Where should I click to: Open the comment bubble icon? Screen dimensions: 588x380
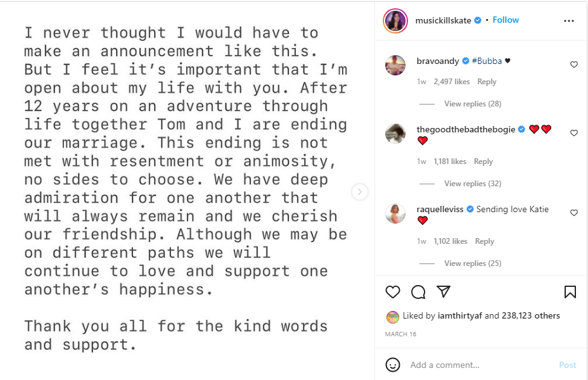tap(418, 292)
